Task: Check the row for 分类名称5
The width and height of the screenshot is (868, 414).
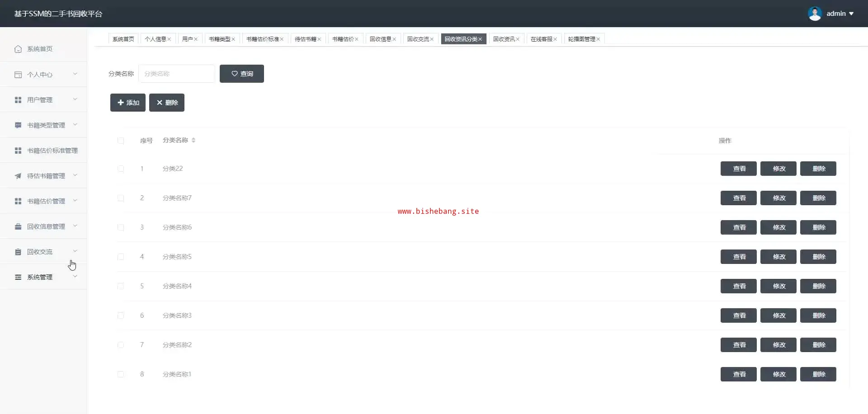Action: (x=121, y=257)
